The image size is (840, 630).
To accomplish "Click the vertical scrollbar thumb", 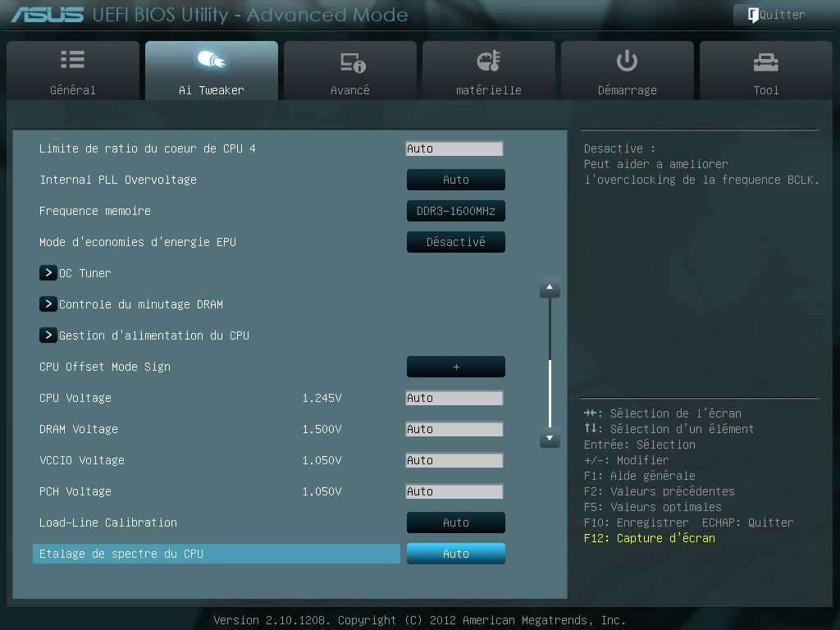I will [550, 394].
